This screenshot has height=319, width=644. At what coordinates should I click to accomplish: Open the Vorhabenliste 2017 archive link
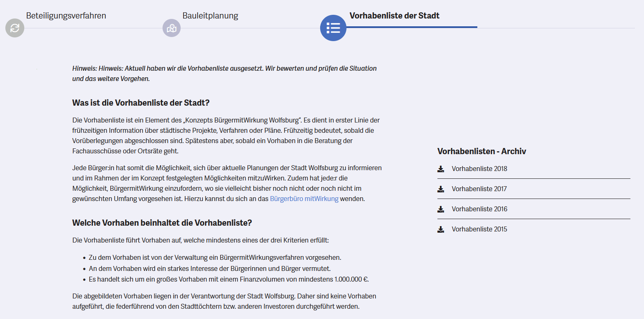479,189
